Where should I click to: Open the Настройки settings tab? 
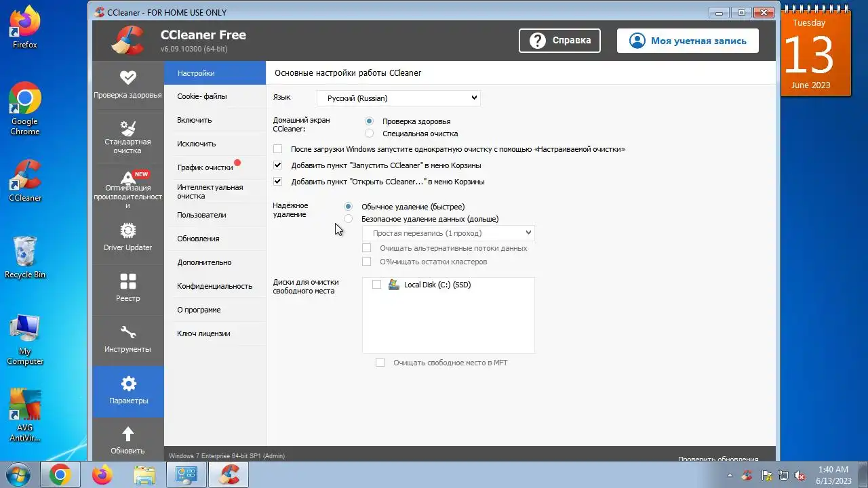pos(215,73)
